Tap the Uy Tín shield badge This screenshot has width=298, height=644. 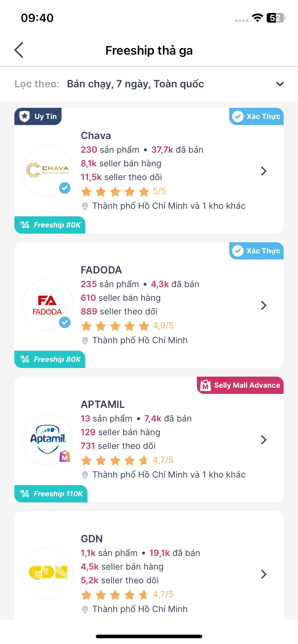[x=38, y=116]
